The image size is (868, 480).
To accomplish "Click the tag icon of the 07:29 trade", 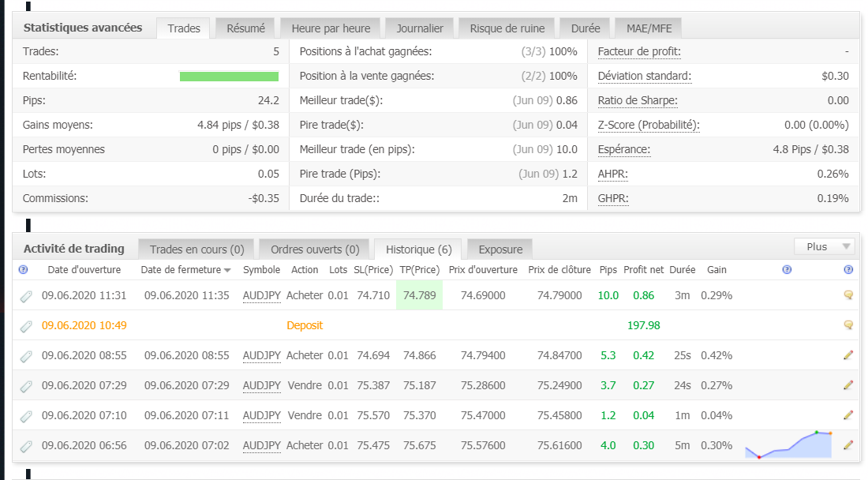I will click(x=26, y=386).
